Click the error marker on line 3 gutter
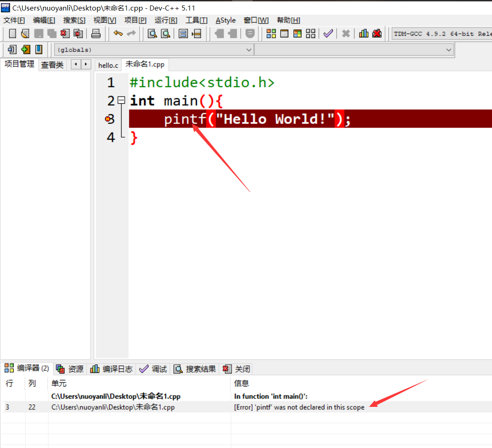 (108, 119)
